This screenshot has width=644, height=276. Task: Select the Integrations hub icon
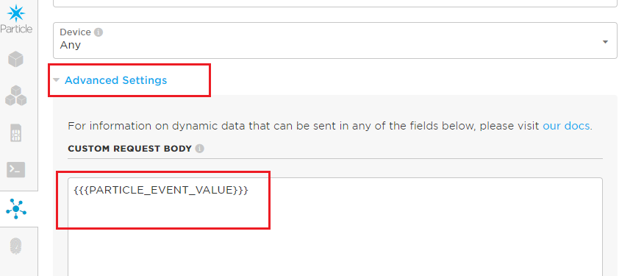[16, 208]
